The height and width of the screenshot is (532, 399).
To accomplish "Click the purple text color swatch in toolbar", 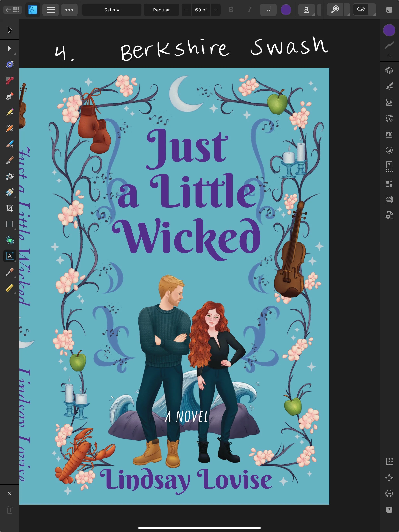I will click(x=286, y=10).
